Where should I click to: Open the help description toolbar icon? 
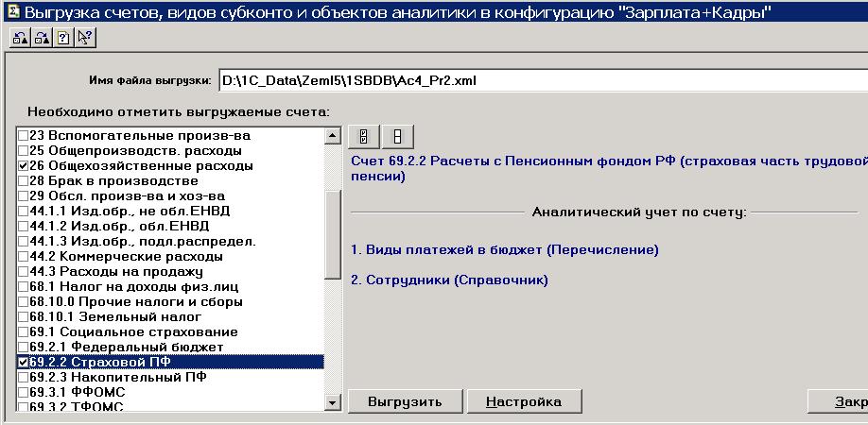[61, 38]
